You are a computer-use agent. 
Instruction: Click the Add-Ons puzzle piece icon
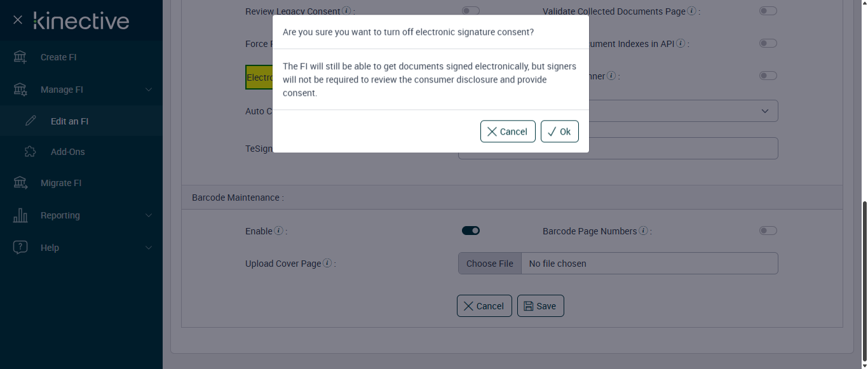31,152
